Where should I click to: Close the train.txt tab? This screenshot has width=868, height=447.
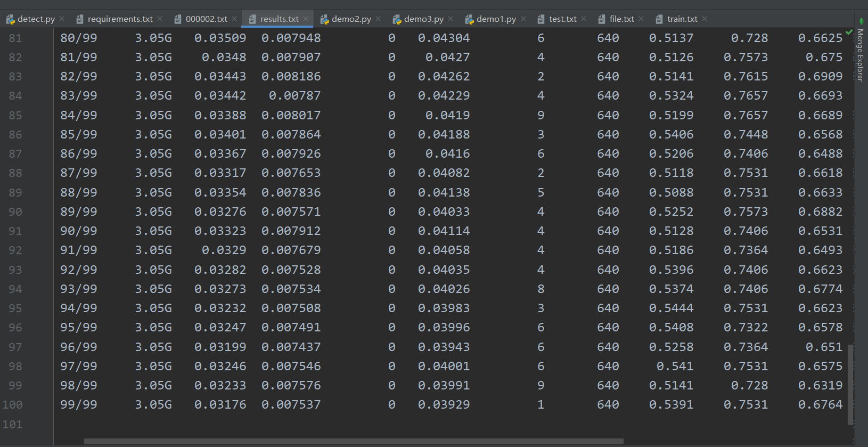point(705,19)
